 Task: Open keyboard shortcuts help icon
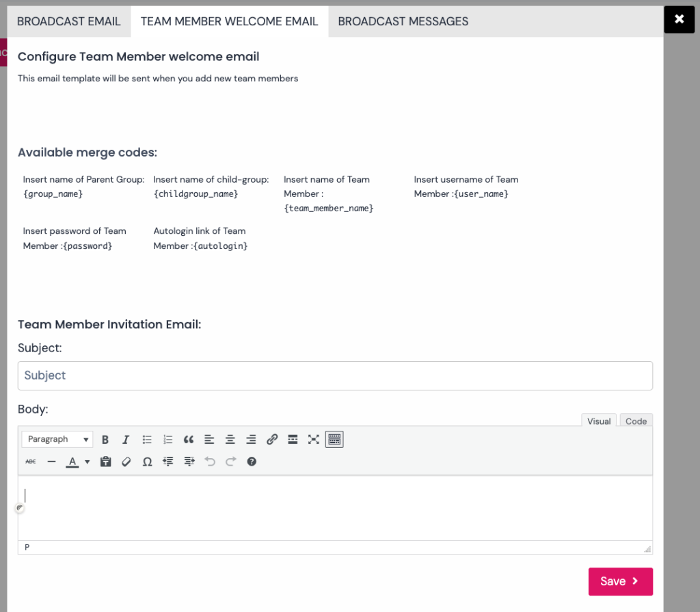pyautogui.click(x=252, y=462)
